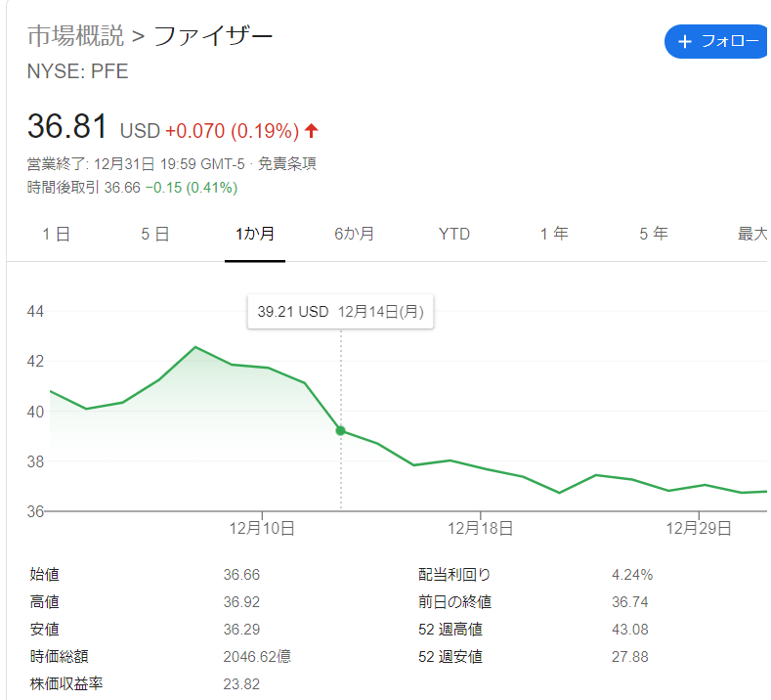
Task: Click the 高値 value 36.92
Action: [x=241, y=602]
